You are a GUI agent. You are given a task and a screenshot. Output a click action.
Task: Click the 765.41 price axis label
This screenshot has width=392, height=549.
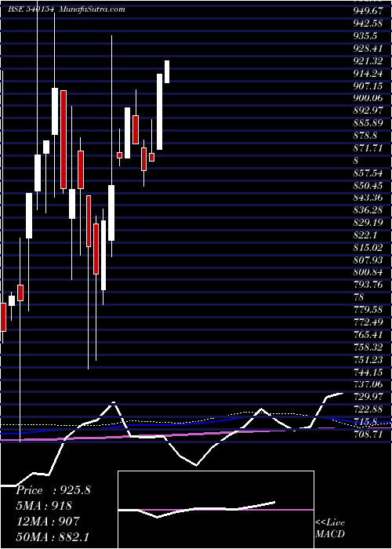coord(368,334)
